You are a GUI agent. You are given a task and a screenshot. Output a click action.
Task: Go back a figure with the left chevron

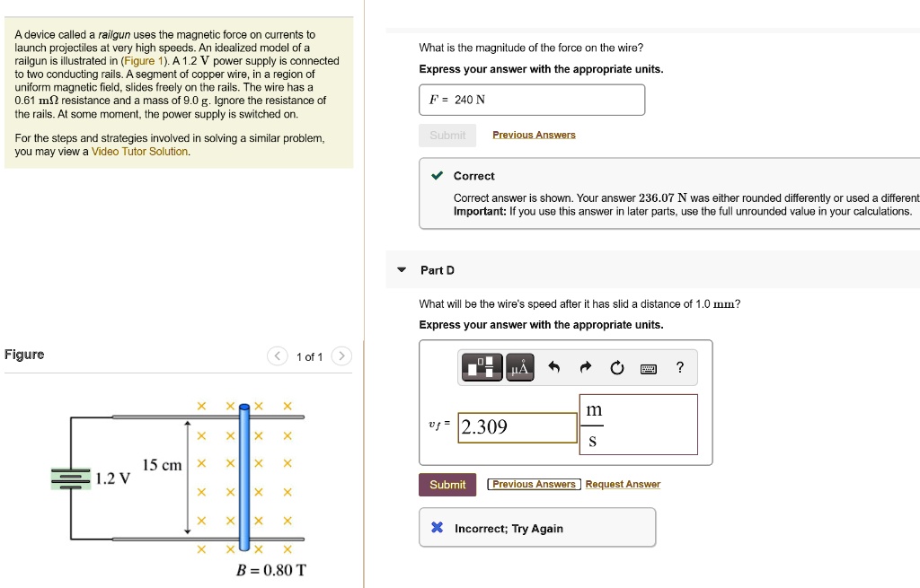pos(277,355)
